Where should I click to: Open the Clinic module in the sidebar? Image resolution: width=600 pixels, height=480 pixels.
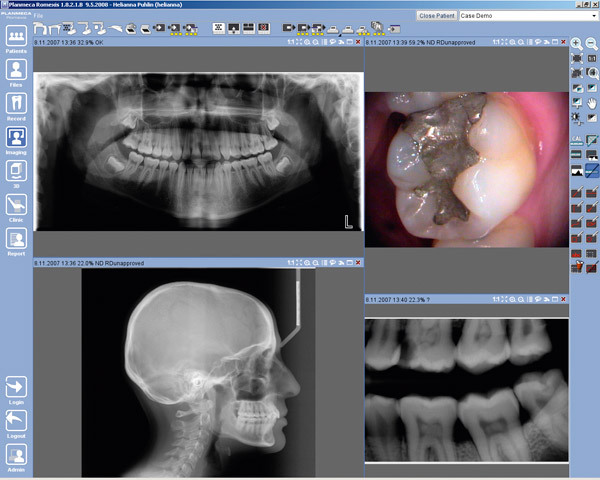(16, 204)
